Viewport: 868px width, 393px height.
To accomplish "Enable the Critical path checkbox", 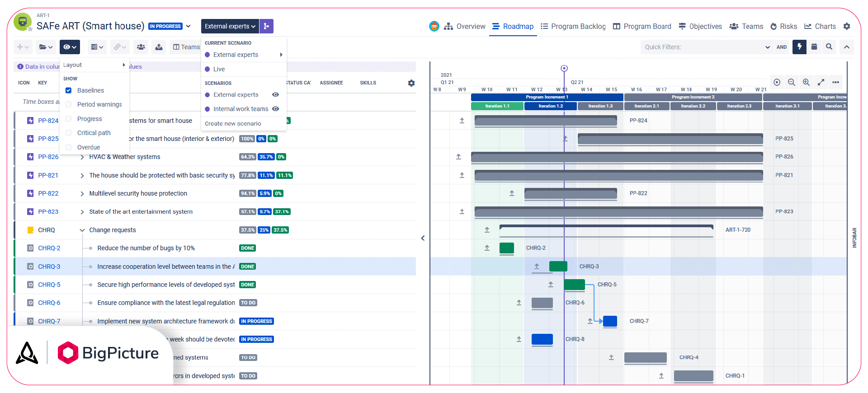I will tap(69, 133).
